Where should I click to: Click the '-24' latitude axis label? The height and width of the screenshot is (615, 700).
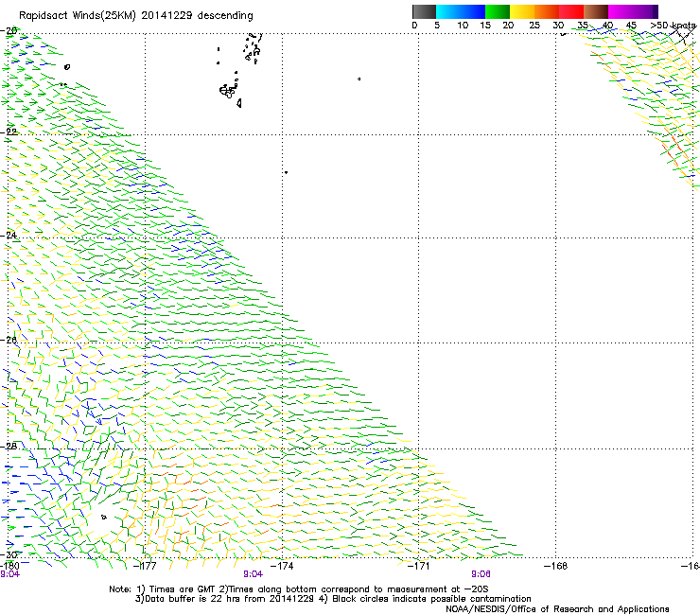[x=9, y=235]
